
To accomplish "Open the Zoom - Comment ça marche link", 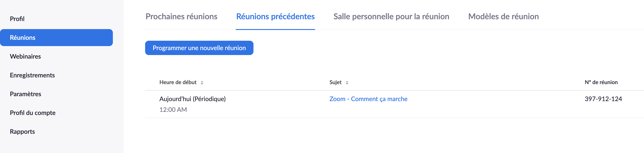I will [x=368, y=99].
